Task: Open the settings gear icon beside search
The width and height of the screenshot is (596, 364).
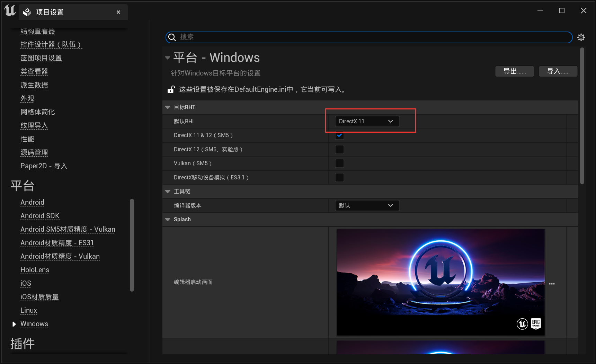Action: tap(581, 37)
